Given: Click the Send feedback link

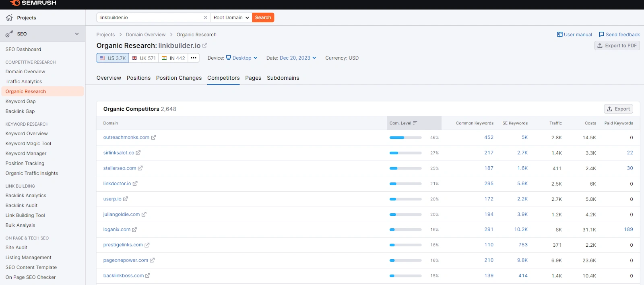Looking at the screenshot, I should (623, 35).
